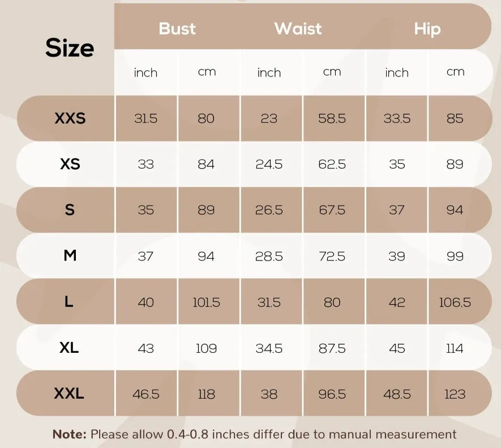The image size is (501, 448).
Task: Click the Size header label
Action: pos(70,48)
